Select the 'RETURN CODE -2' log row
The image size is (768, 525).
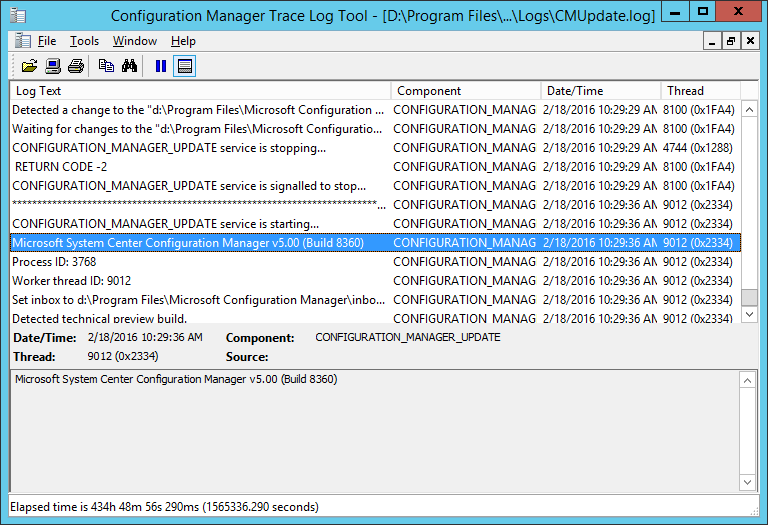point(376,167)
